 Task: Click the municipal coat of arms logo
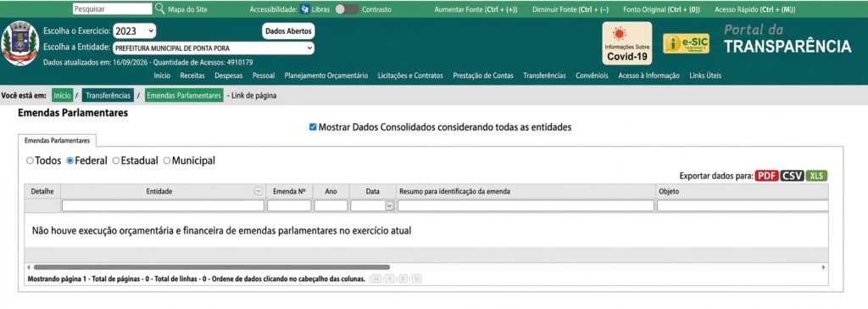pos(20,44)
